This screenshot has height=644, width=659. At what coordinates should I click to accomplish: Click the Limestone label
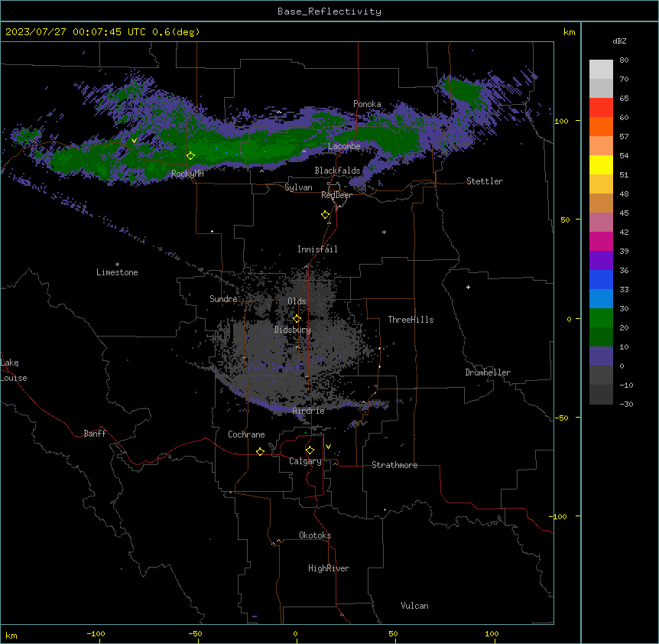click(x=117, y=272)
